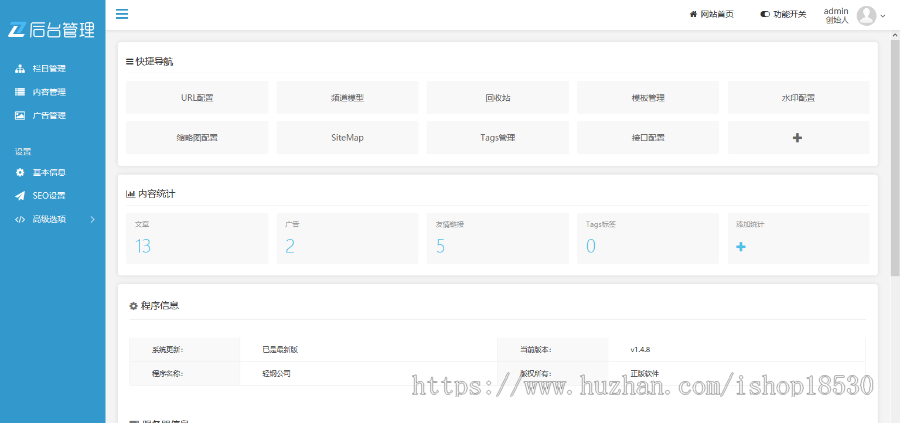The image size is (900, 423).
Task: Click the 正版软件 value
Action: (645, 373)
